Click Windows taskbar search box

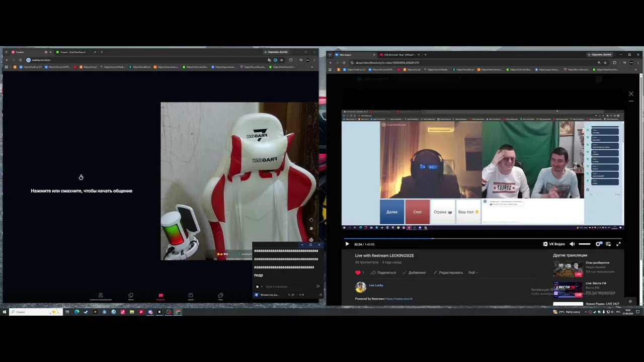pyautogui.click(x=35, y=312)
